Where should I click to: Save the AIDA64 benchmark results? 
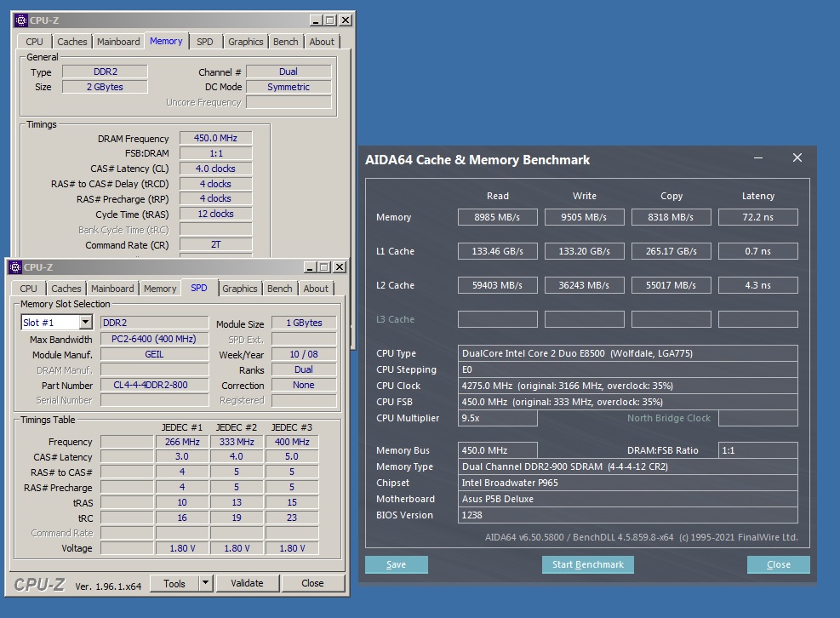tap(396, 564)
